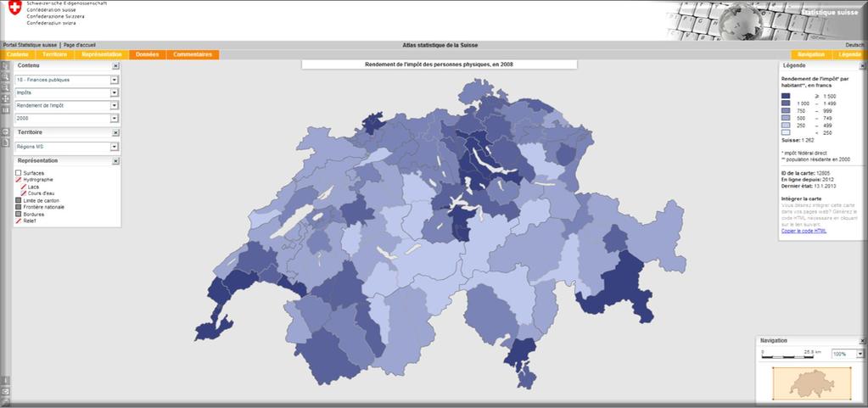Close the Navigation panel
Image resolution: width=868 pixels, height=408 pixels.
[862, 341]
